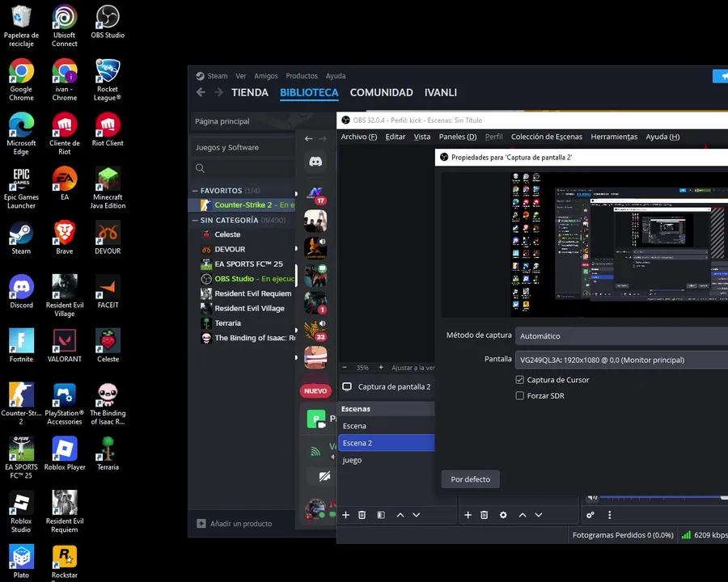This screenshot has width=728, height=582.
Task: Select Counter-Strike 2 in Steam library list
Action: click(x=242, y=205)
